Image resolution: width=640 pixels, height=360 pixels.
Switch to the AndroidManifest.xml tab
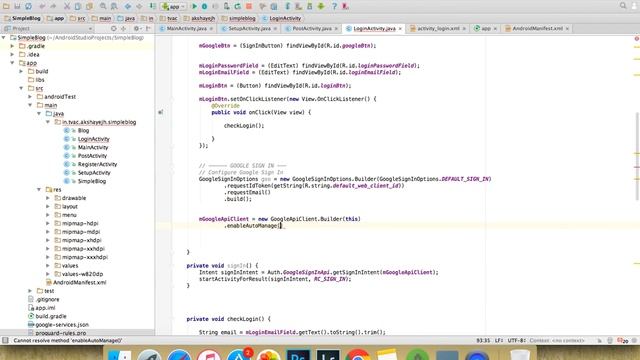(x=537, y=29)
